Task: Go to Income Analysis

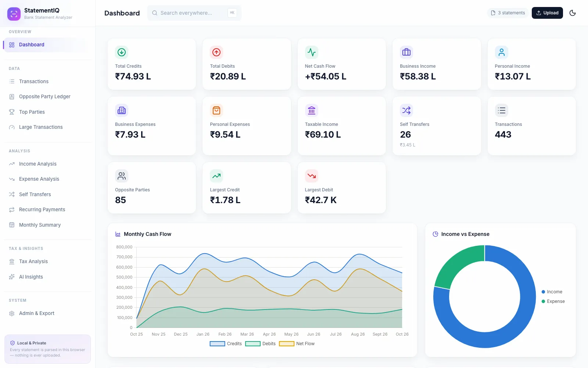Action: (47, 164)
